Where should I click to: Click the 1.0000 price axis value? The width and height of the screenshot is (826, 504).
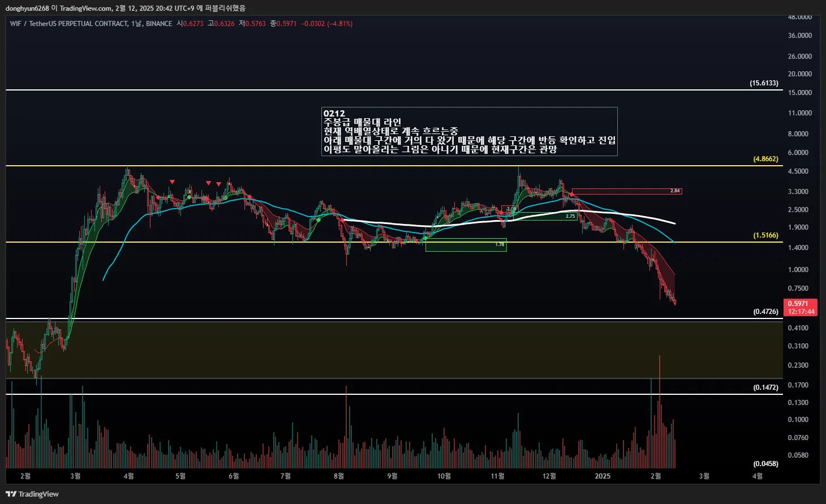[798, 270]
